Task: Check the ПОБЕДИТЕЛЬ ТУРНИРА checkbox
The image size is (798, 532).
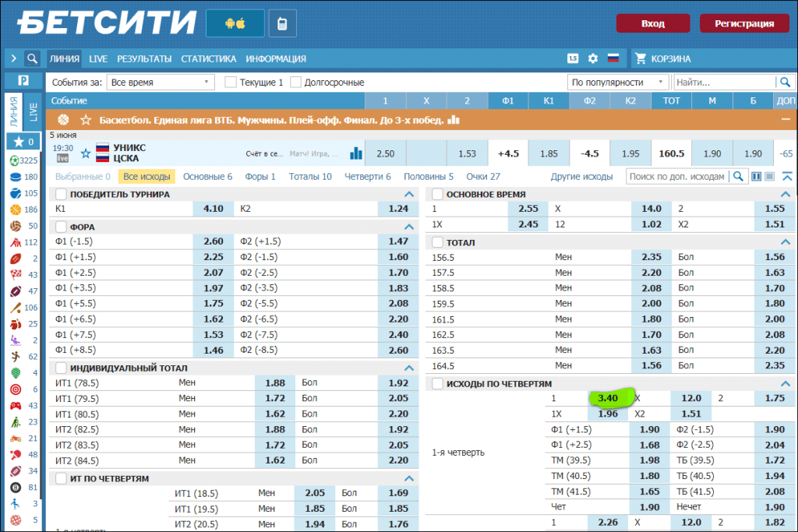Action: 60,195
